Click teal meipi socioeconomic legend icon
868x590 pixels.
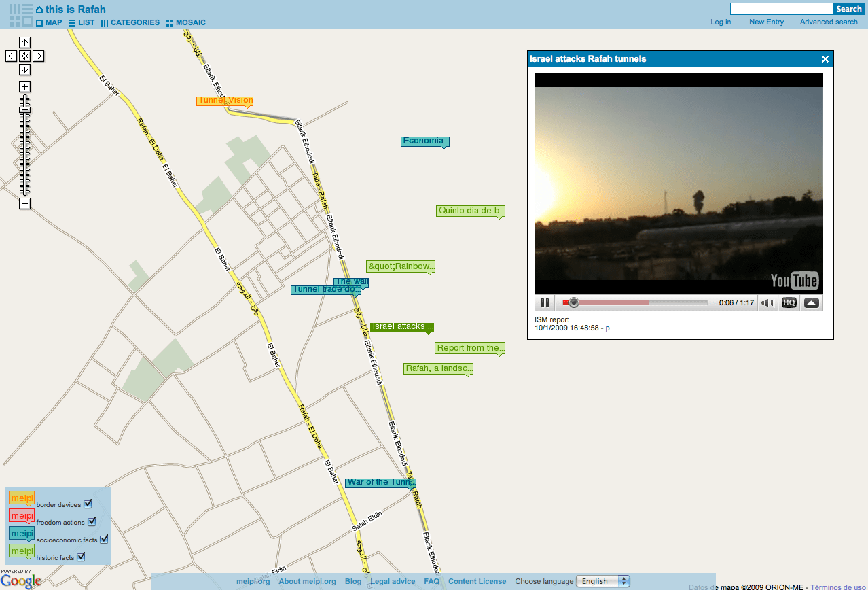pyautogui.click(x=22, y=534)
